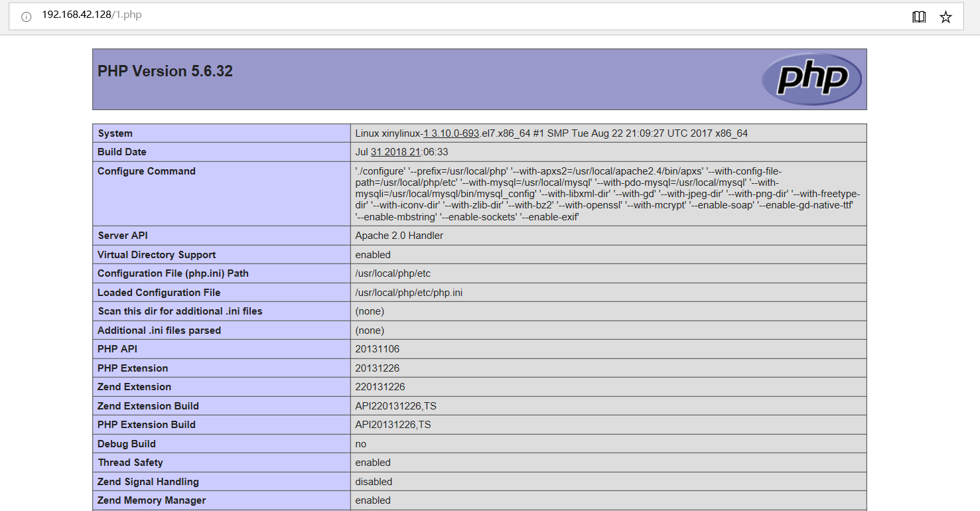Click the '20131106' PHP API value

coord(378,349)
